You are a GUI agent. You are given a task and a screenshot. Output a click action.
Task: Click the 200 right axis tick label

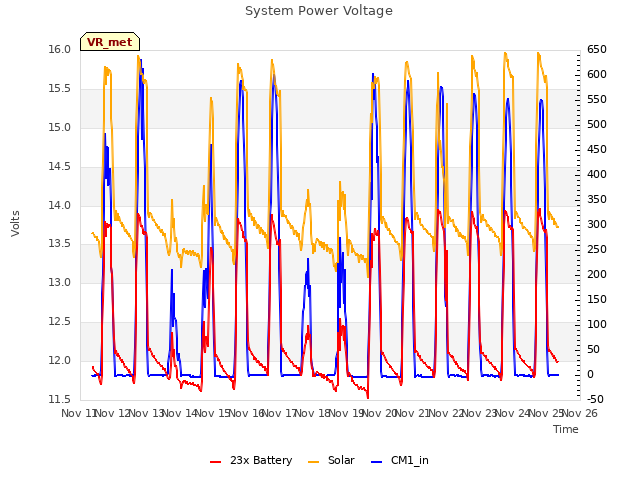[x=597, y=274]
